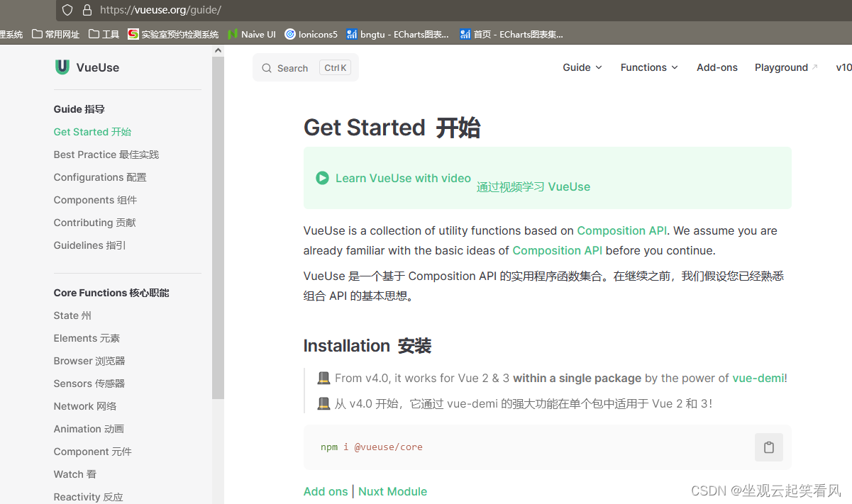
Task: Go to Watch functions
Action: 75,474
